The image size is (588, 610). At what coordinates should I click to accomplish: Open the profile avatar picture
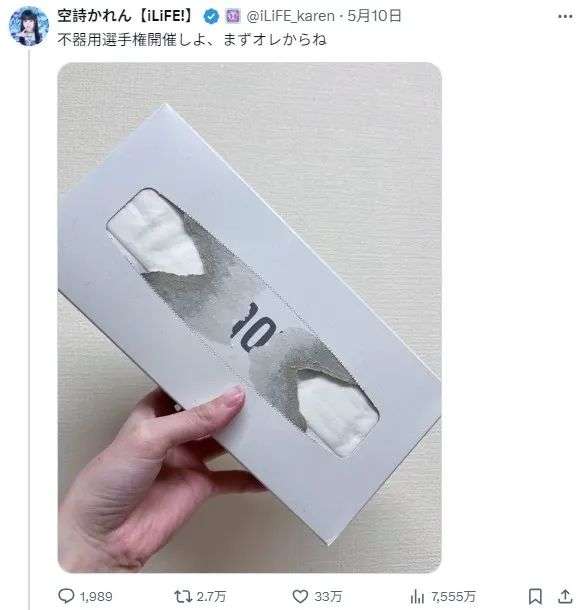tap(29, 26)
